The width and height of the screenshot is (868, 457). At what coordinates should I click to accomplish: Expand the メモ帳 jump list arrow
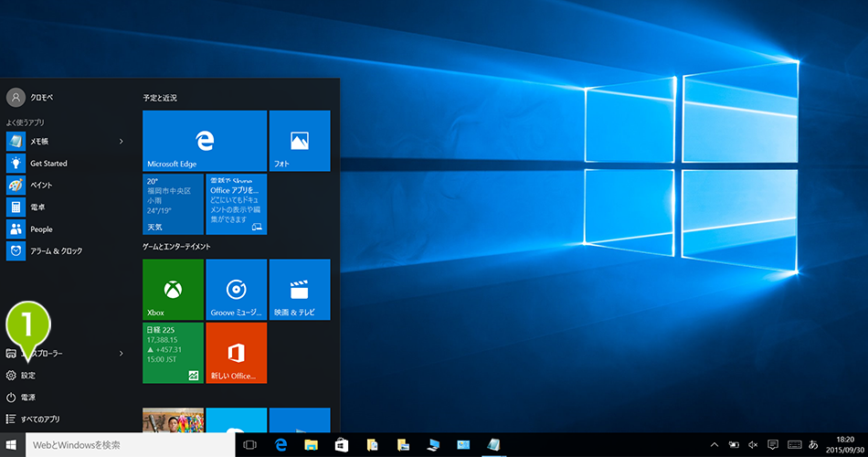(122, 142)
